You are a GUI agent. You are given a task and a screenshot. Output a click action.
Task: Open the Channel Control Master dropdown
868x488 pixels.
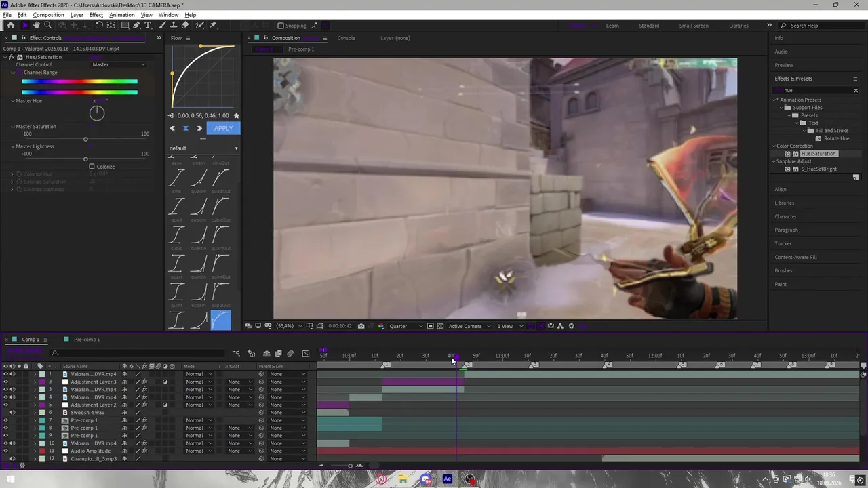point(119,64)
